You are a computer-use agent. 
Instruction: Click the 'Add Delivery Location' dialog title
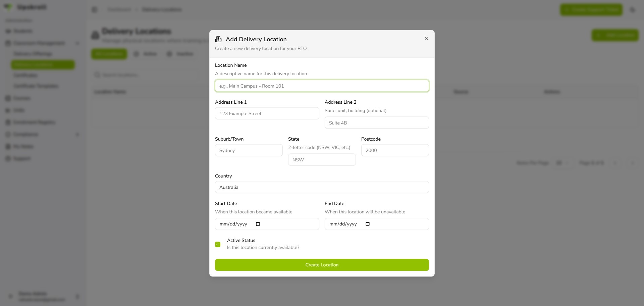tap(256, 39)
